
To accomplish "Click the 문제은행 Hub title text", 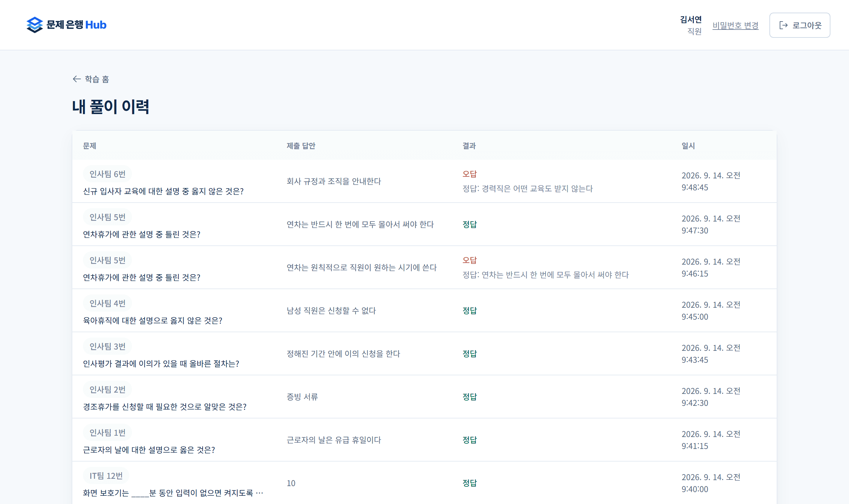I will tap(76, 25).
